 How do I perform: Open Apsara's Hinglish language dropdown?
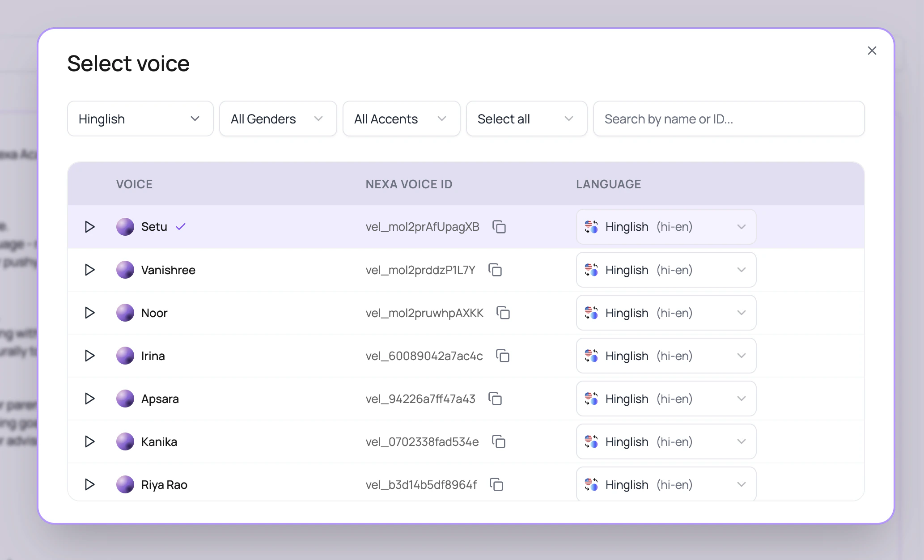[x=666, y=399]
